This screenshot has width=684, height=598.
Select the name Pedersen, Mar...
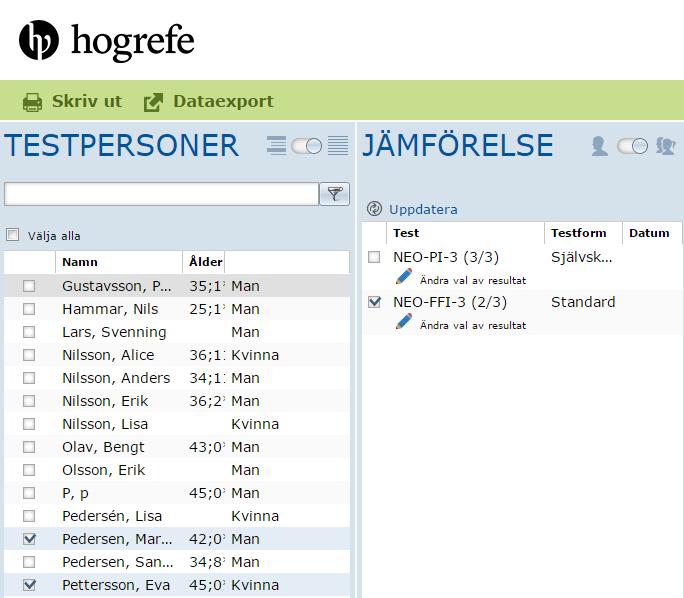[117, 539]
